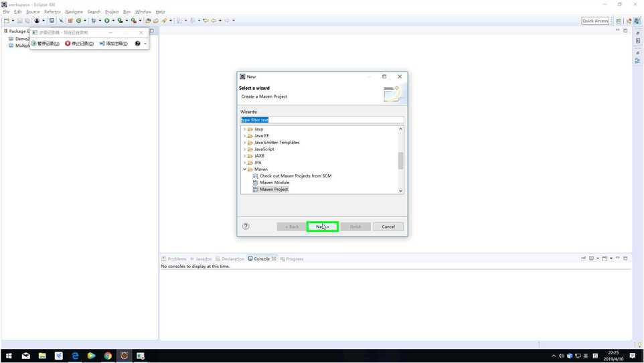Open the Run dropdown arrow
644x363 pixels.
click(x=113, y=21)
